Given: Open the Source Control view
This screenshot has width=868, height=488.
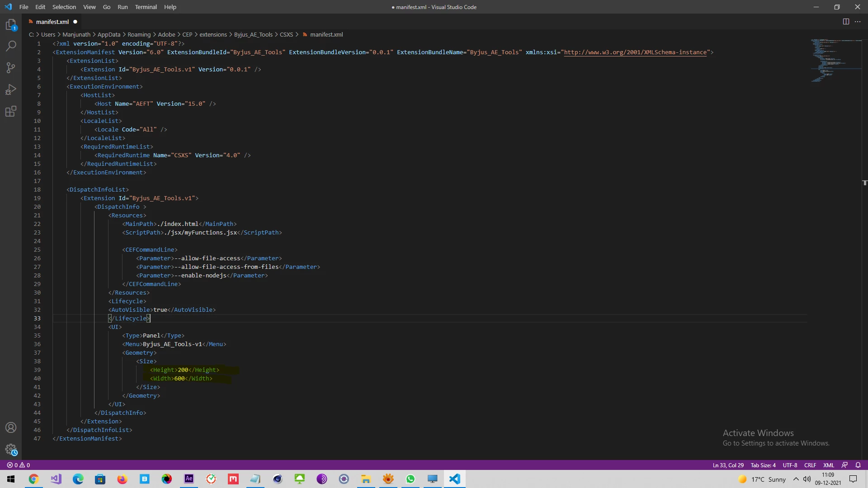Looking at the screenshot, I should pyautogui.click(x=11, y=68).
